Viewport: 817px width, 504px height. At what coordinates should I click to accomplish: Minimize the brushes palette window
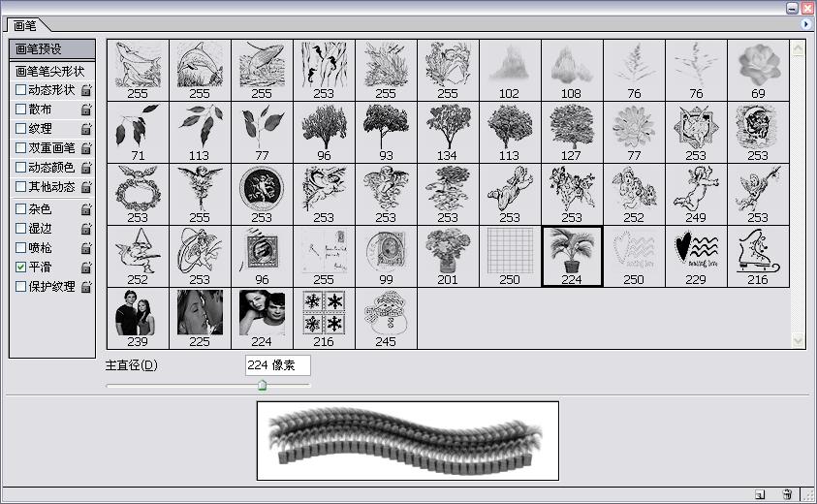point(792,8)
